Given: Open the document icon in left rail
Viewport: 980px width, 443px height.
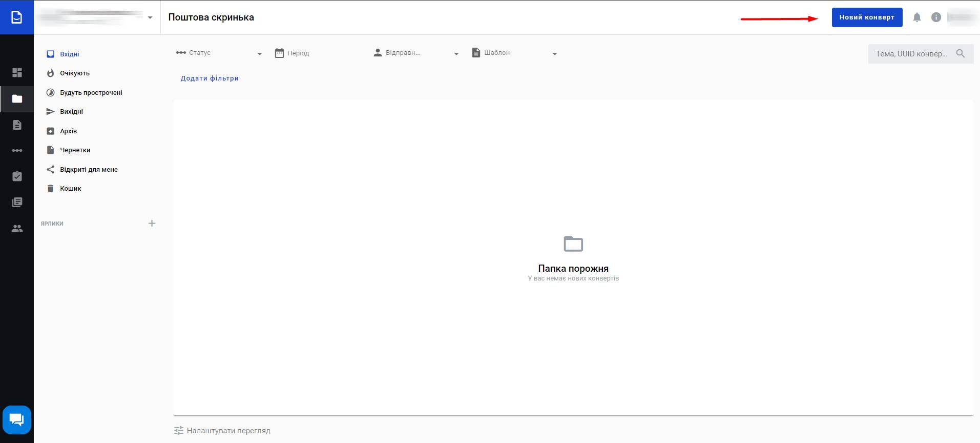Looking at the screenshot, I should [x=17, y=125].
